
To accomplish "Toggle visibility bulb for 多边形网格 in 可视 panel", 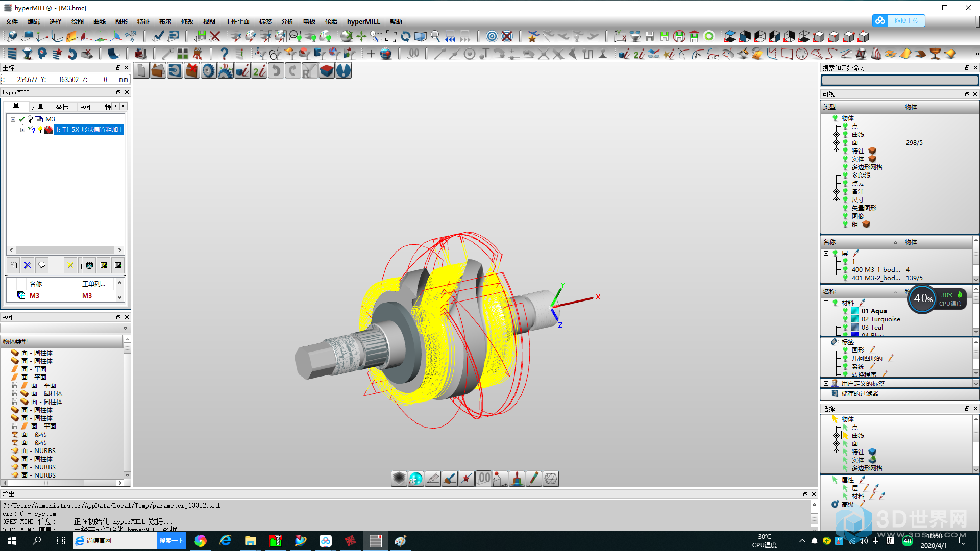I will pos(845,167).
